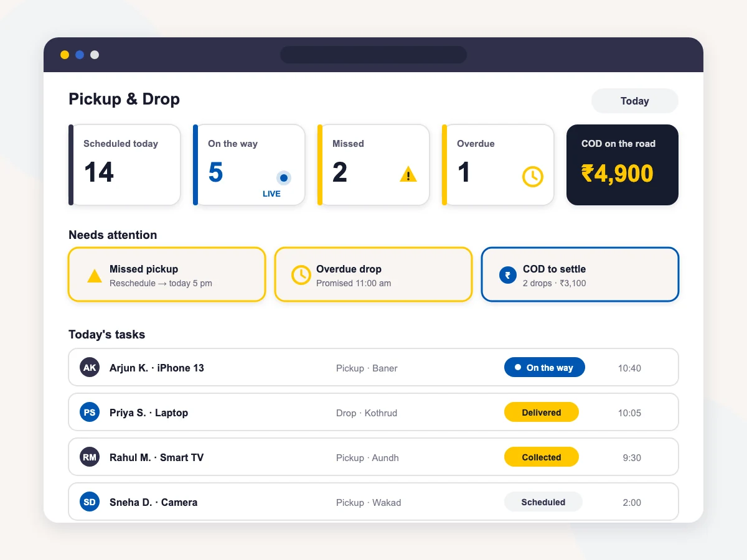Image resolution: width=747 pixels, height=560 pixels.
Task: Click the yellow window control dot
Action: (x=65, y=55)
